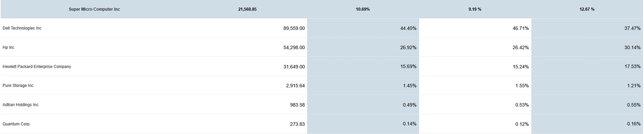Select Dell's 44.40% share cell
Screen dimensions: 644x134
[408, 28]
